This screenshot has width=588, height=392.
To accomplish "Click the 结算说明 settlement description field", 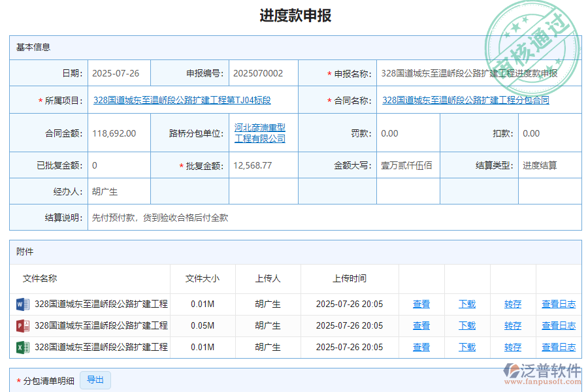I will [x=157, y=218].
